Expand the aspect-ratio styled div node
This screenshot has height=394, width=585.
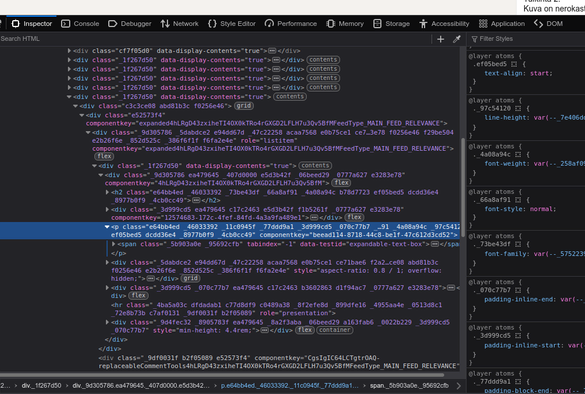(x=107, y=262)
